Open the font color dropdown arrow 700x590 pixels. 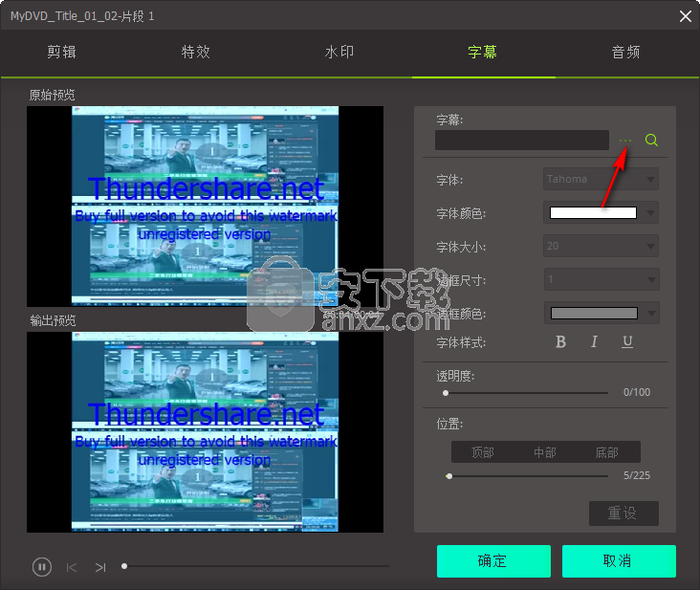click(650, 213)
